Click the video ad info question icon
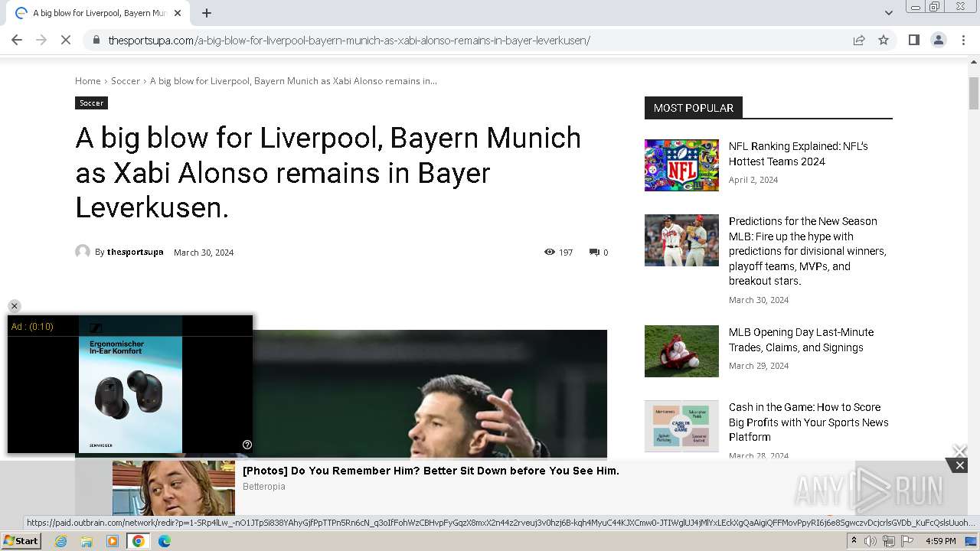The height and width of the screenshot is (551, 980). tap(247, 445)
